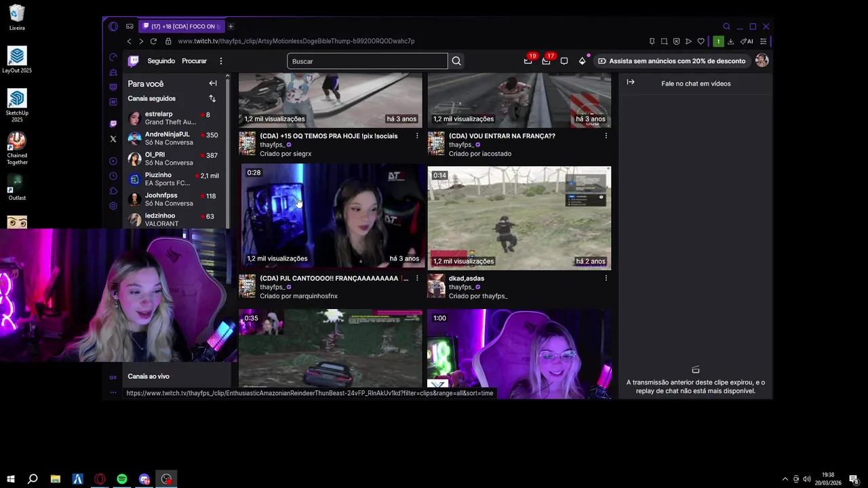Open the Twitch three-dot more menu
868x488 pixels.
[x=220, y=61]
